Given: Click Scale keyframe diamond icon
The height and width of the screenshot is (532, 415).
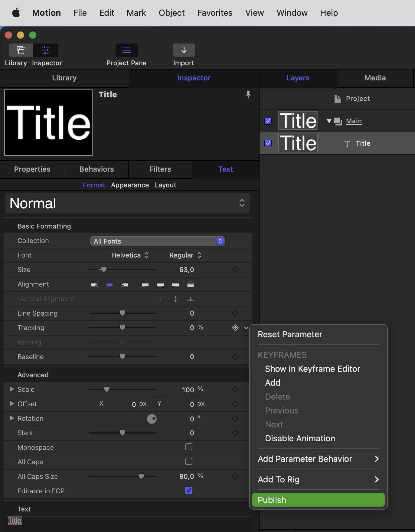Looking at the screenshot, I should (235, 389).
